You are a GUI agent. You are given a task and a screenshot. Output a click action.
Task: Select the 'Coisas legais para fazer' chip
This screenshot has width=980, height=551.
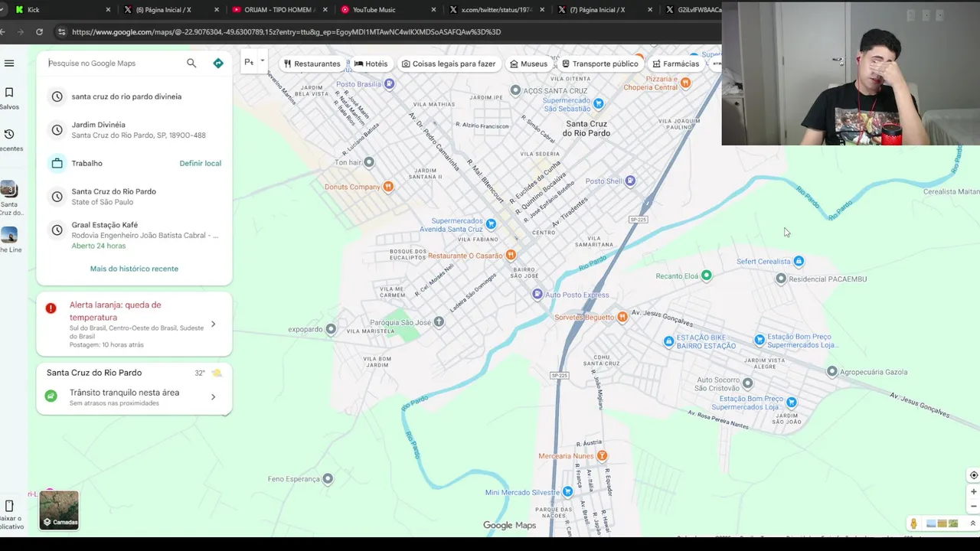click(449, 64)
